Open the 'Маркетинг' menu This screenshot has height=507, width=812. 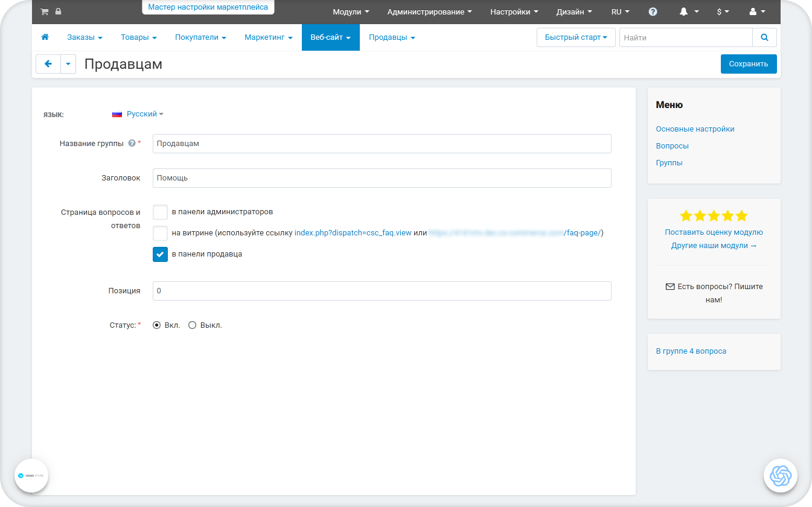pos(268,37)
